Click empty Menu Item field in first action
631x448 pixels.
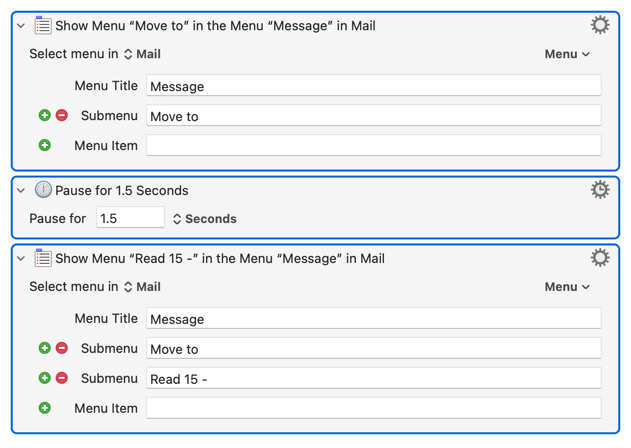(x=373, y=146)
